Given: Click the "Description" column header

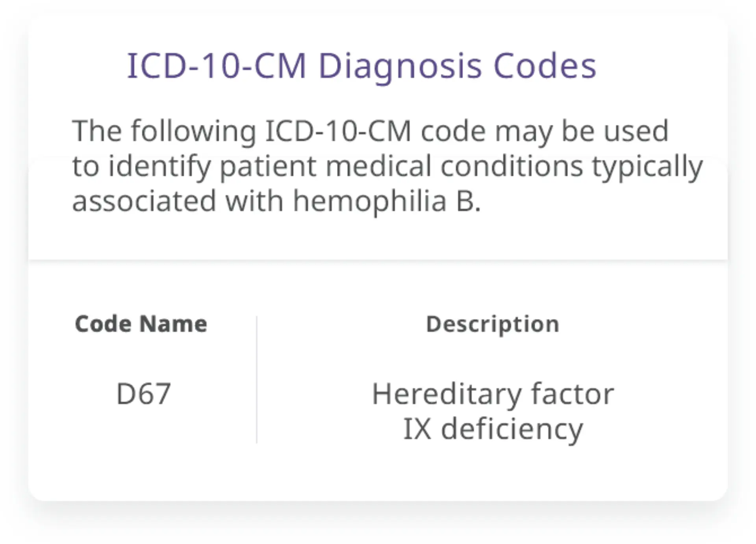Looking at the screenshot, I should pyautogui.click(x=493, y=325).
